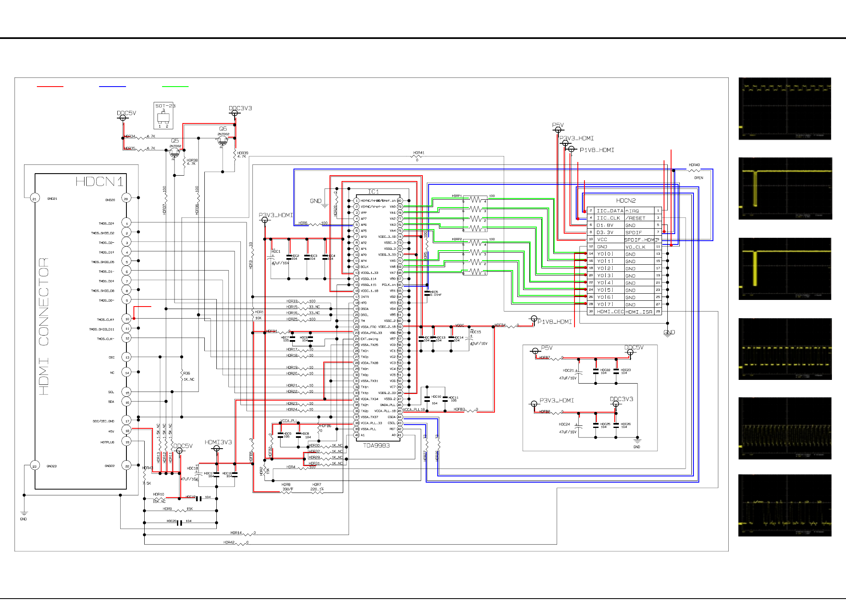Open the second oscilloscope thumbnail from top
This screenshot has height=616, width=846.
(785, 188)
